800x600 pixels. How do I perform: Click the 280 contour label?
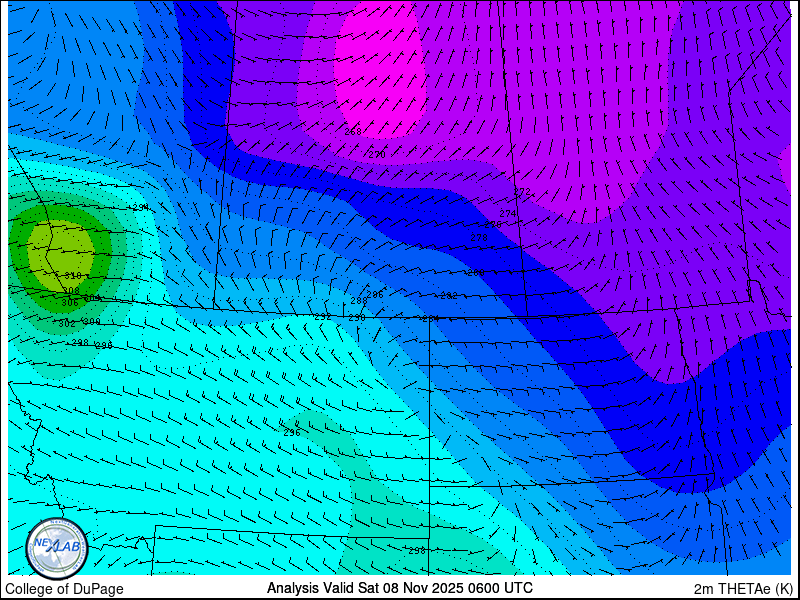[x=476, y=273]
